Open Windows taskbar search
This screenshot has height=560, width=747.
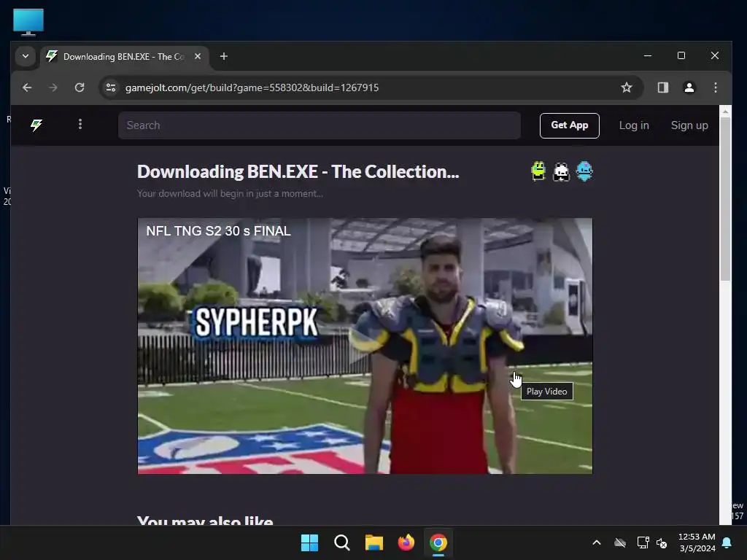(341, 542)
